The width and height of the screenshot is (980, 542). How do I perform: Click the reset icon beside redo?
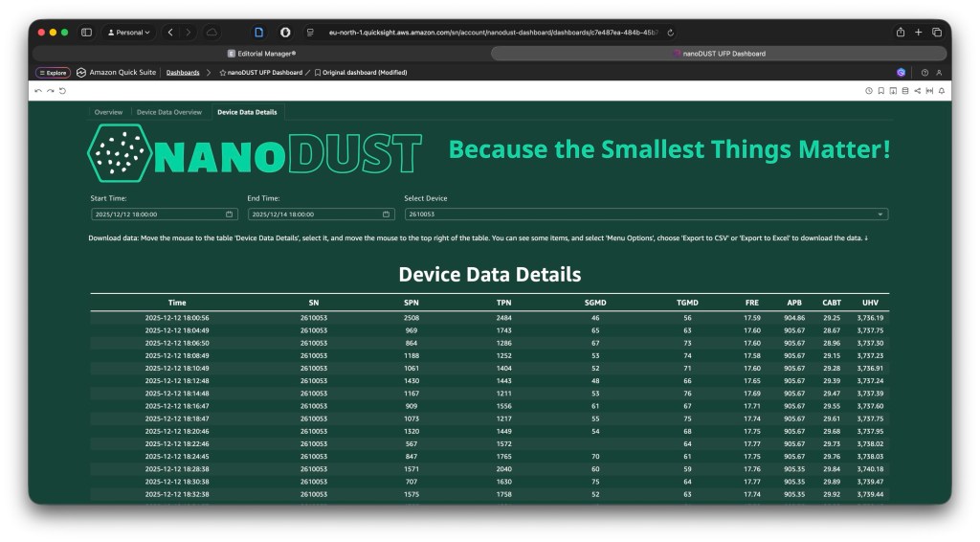coord(62,91)
